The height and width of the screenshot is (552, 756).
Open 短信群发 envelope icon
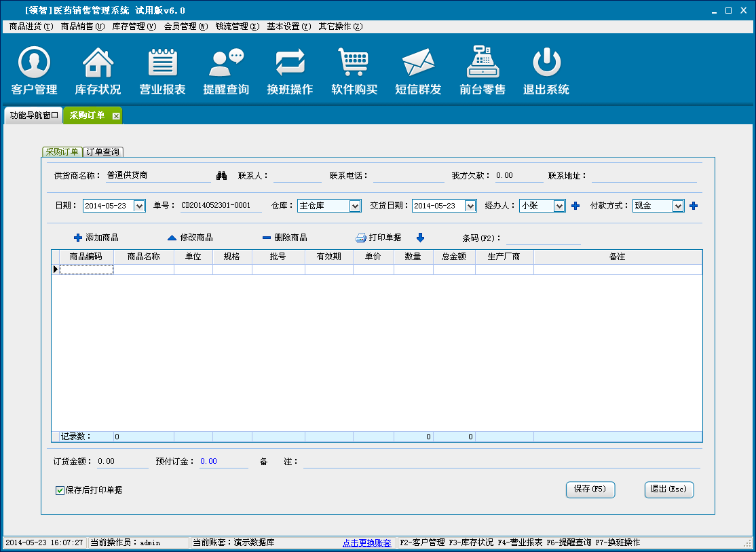[418, 63]
